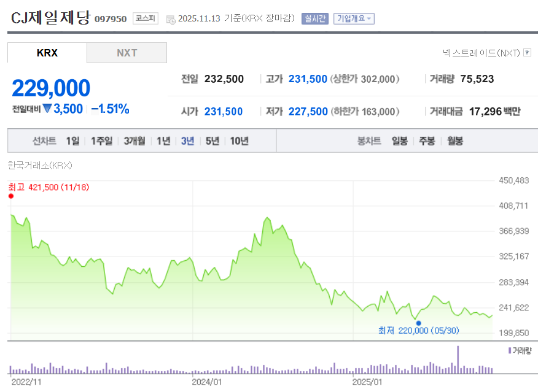
Task: Click the 325,167 y-axis label
Action: pos(514,256)
